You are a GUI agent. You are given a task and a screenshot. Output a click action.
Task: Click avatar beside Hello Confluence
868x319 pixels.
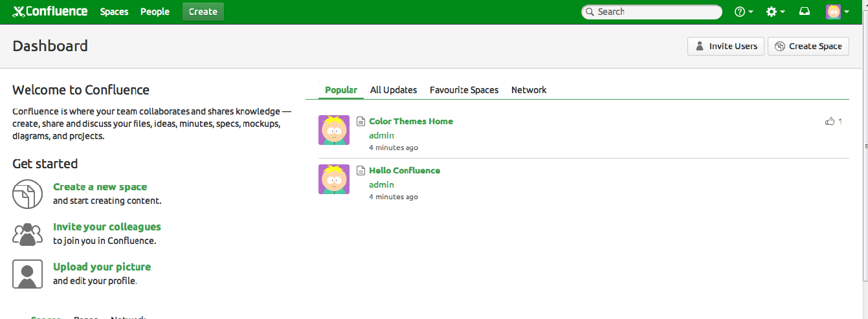tap(334, 179)
